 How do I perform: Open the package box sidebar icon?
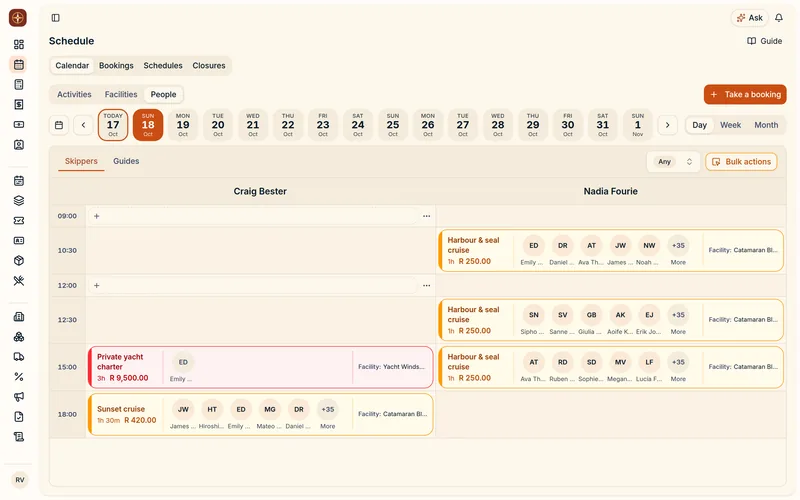coord(19,261)
